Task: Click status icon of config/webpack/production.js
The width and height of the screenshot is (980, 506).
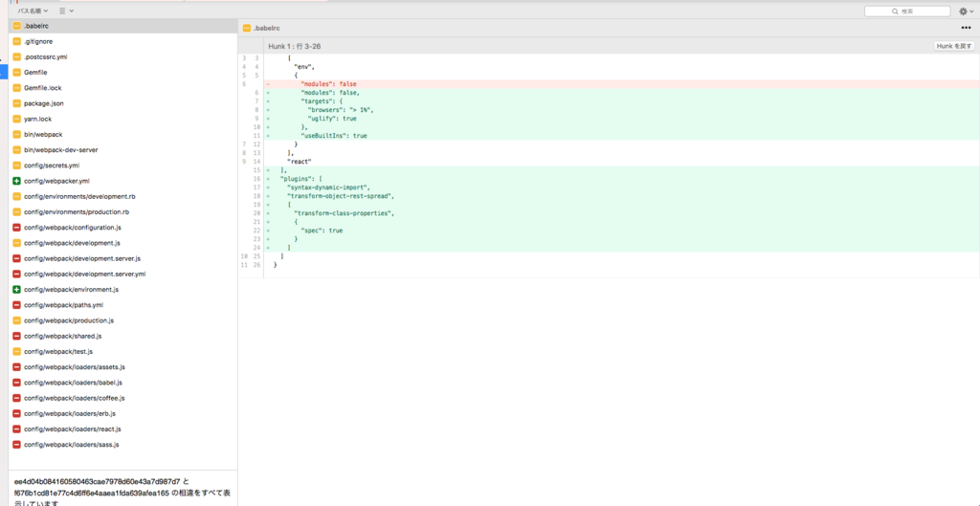Action: click(x=17, y=320)
